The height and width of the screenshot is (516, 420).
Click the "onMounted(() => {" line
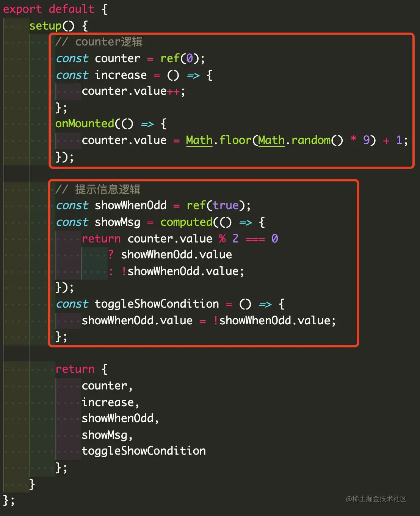(x=111, y=124)
